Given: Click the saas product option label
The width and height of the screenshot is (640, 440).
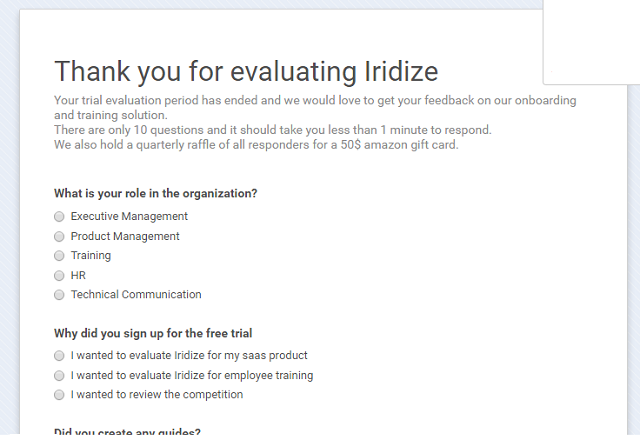Looking at the screenshot, I should (x=189, y=356).
